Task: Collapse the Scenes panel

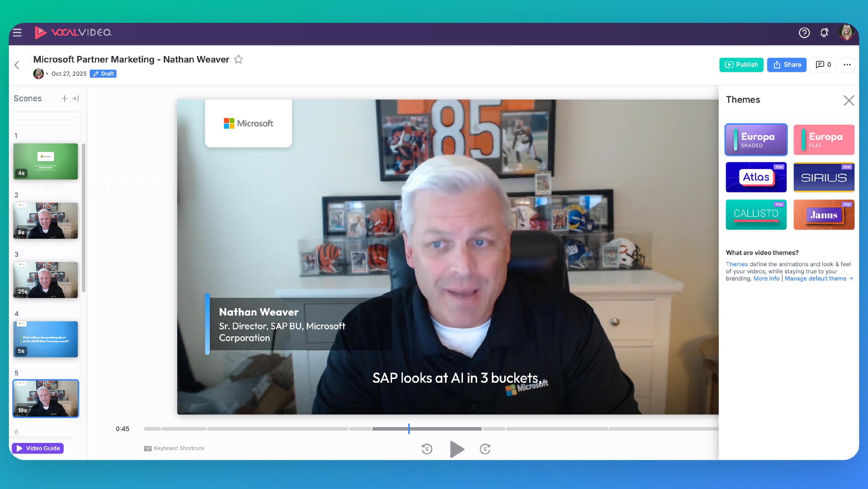Action: 76,98
